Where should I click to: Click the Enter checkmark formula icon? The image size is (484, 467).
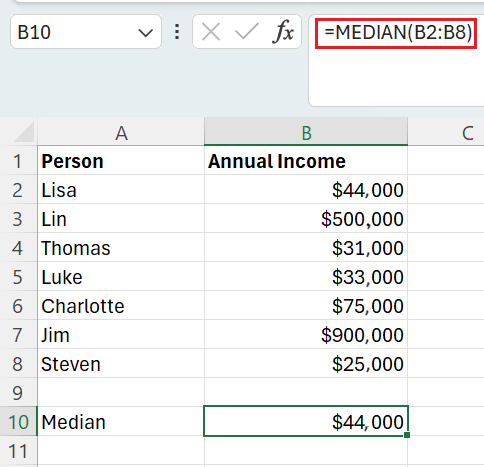247,32
